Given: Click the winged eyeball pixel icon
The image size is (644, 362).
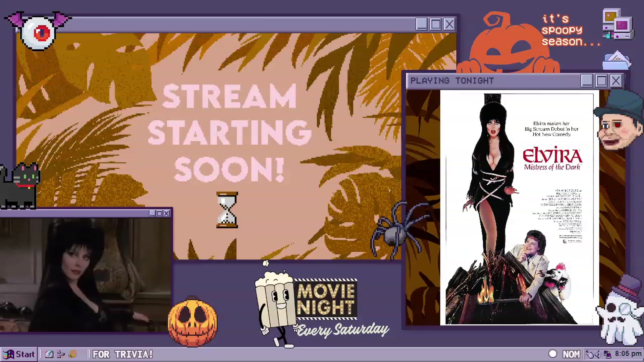Looking at the screenshot, I should click(38, 31).
